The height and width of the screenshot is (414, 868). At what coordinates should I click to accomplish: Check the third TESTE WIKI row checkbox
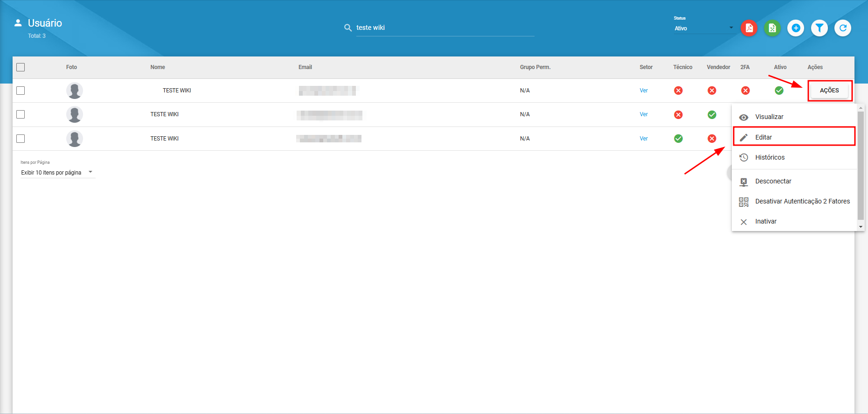point(21,139)
